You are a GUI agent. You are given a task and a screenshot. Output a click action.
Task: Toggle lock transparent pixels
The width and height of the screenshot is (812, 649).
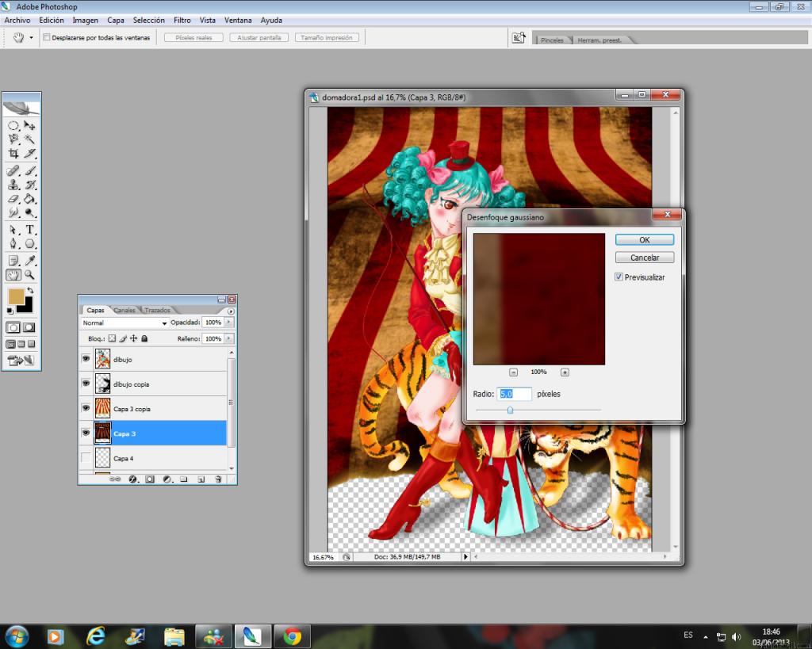pyautogui.click(x=112, y=338)
